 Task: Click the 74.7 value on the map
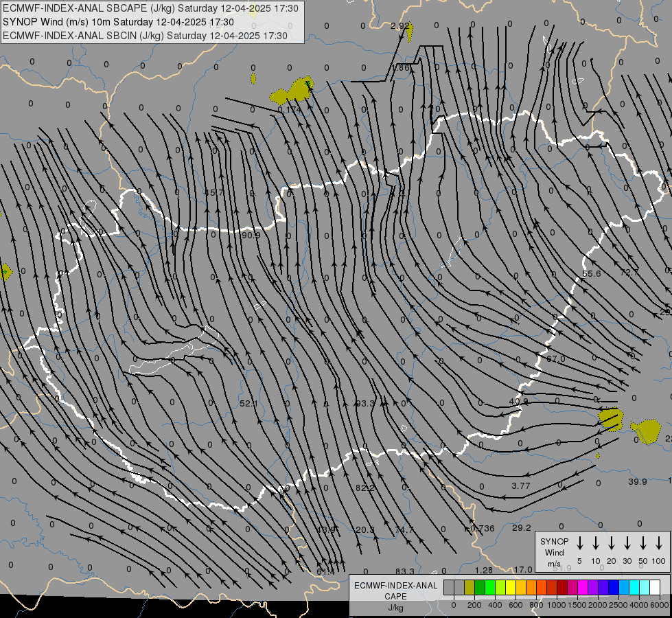tap(404, 529)
